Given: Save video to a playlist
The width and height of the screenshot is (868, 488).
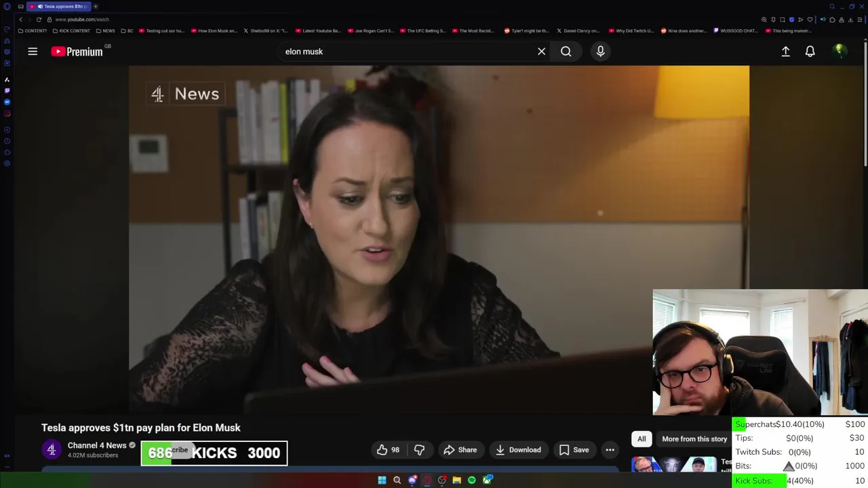Looking at the screenshot, I should click(574, 450).
